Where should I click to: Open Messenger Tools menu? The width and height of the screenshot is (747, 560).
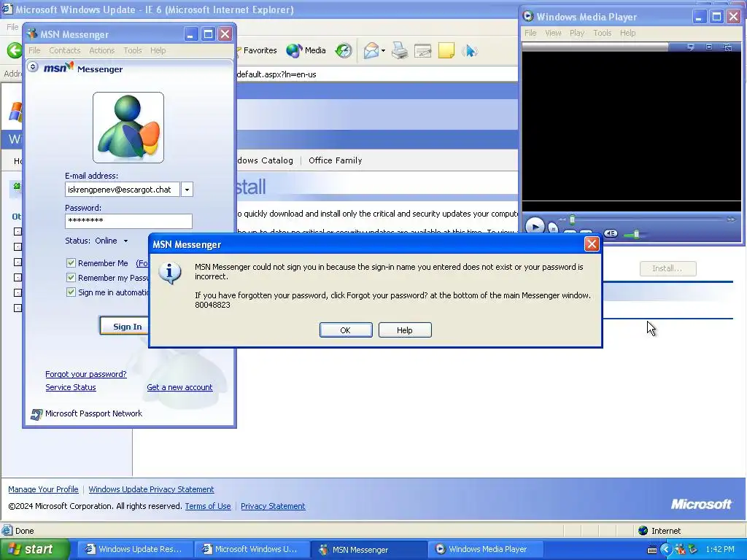click(x=133, y=50)
